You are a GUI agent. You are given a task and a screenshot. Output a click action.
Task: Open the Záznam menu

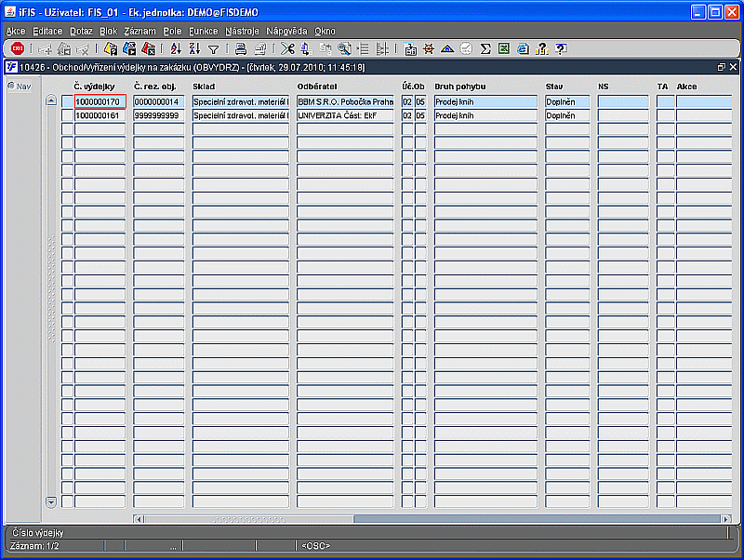(x=140, y=32)
